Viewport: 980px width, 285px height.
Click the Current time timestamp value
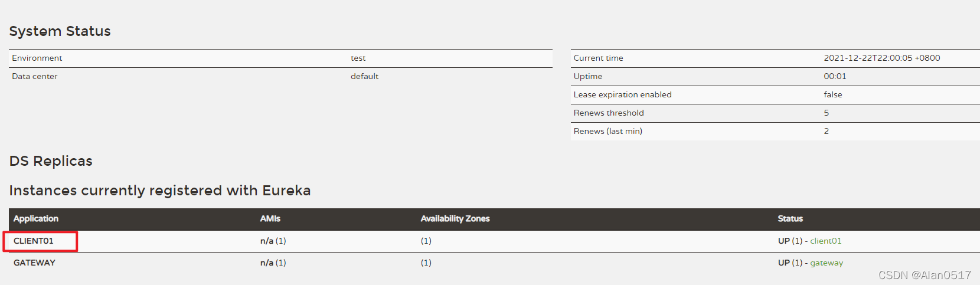point(881,58)
